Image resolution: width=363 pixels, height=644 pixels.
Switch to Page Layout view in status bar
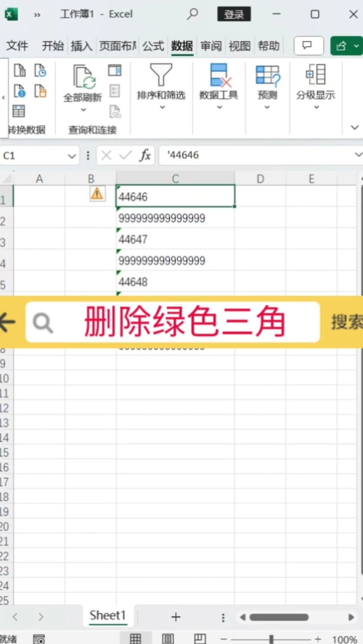pyautogui.click(x=168, y=638)
